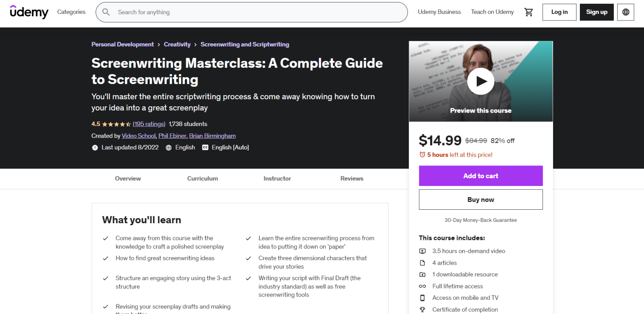Select the language globe icon
The image size is (644, 314).
[625, 12]
